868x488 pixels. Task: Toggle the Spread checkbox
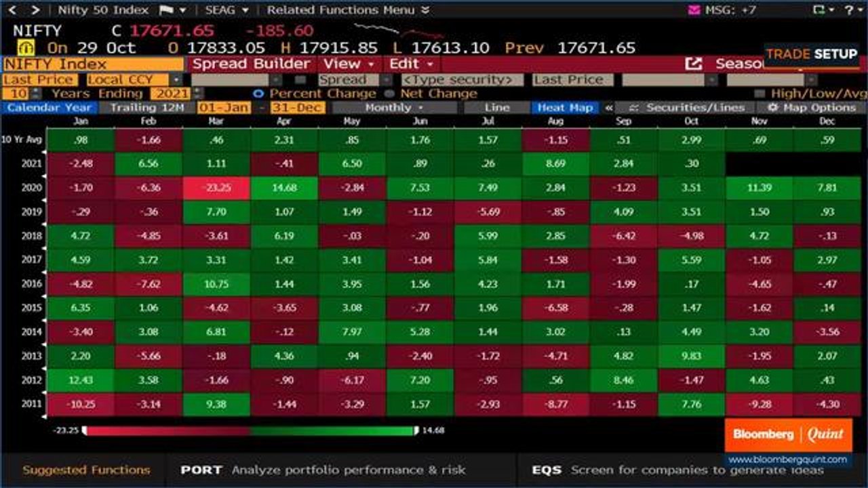coord(301,80)
